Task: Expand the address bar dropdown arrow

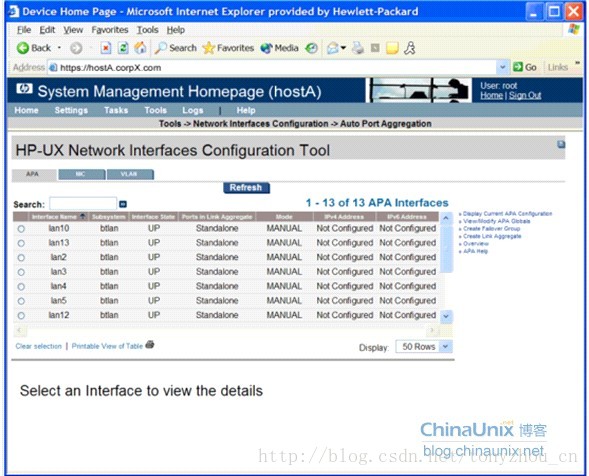Action: 502,67
